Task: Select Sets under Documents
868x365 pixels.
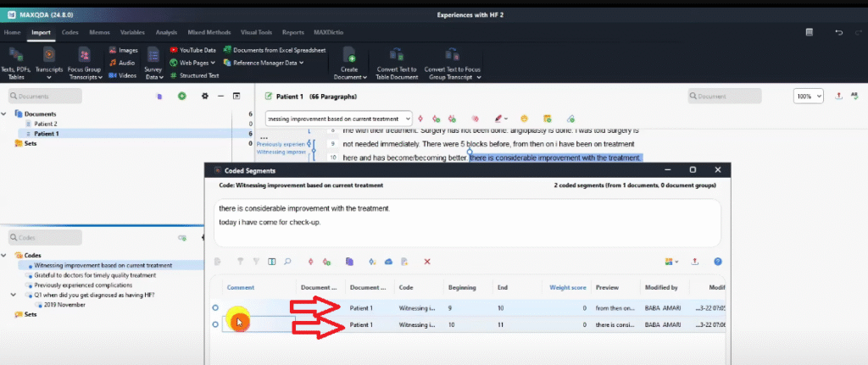Action: 31,144
